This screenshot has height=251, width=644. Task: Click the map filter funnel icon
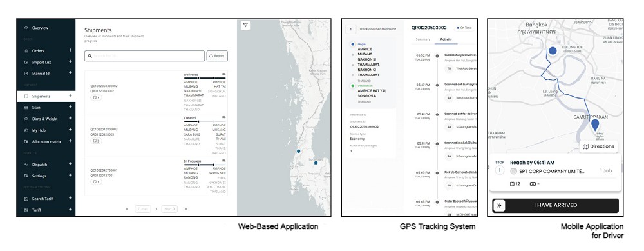(x=245, y=26)
